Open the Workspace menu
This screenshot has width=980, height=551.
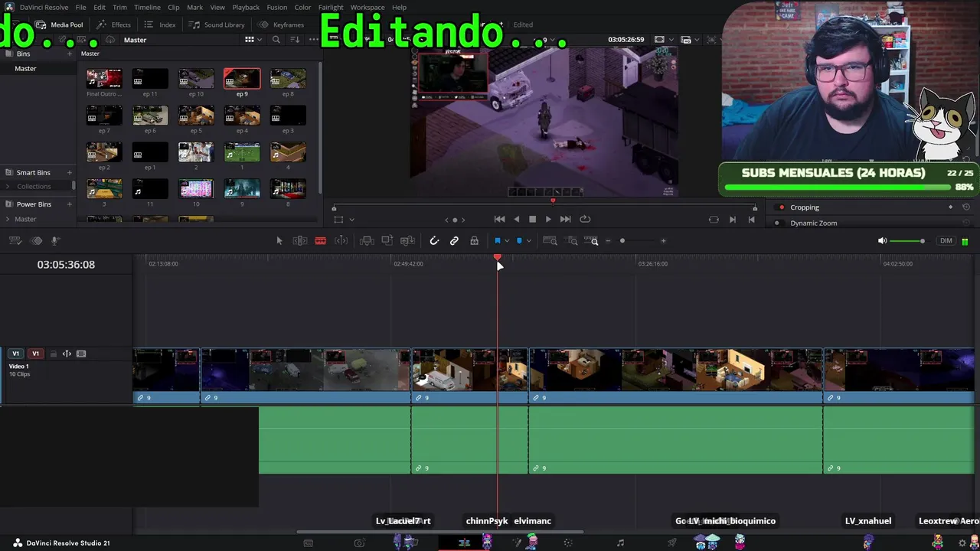pyautogui.click(x=367, y=8)
